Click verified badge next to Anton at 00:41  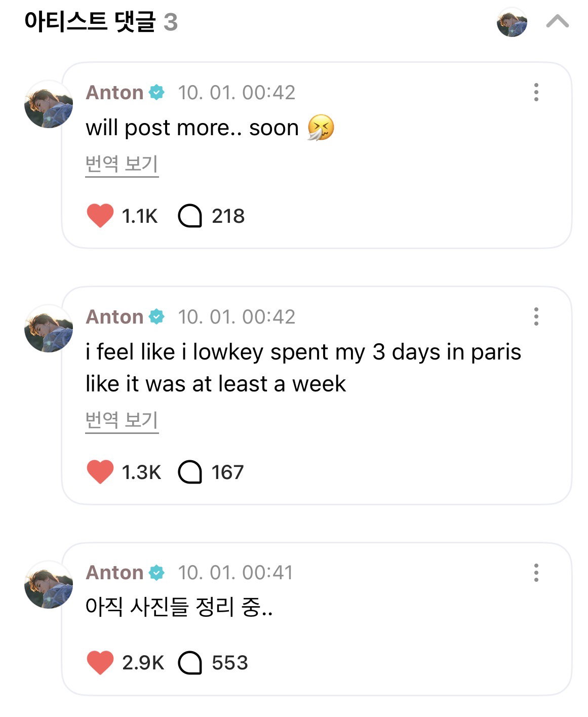pyautogui.click(x=156, y=573)
